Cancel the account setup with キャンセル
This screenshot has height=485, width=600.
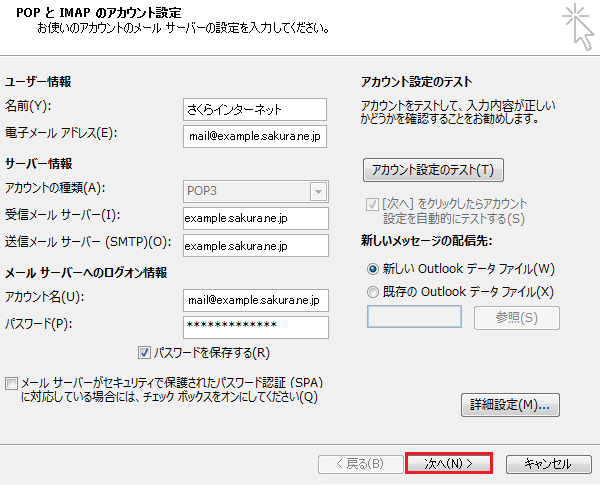tap(547, 464)
